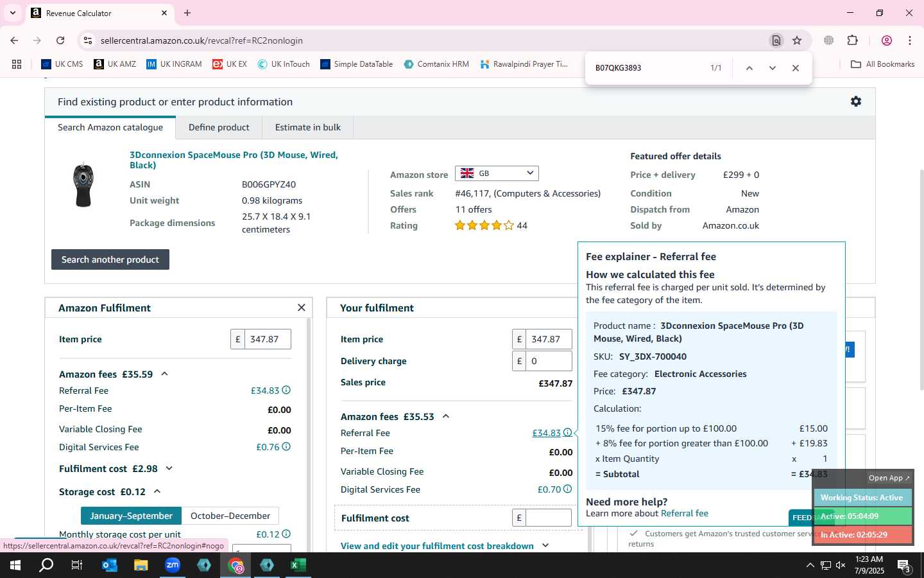This screenshot has height=578, width=924.
Task: Open the Comtanix HRM bookmark
Action: [436, 64]
